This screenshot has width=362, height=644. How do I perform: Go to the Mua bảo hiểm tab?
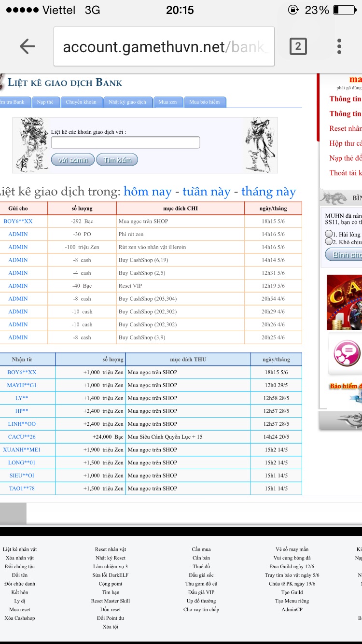coord(204,102)
